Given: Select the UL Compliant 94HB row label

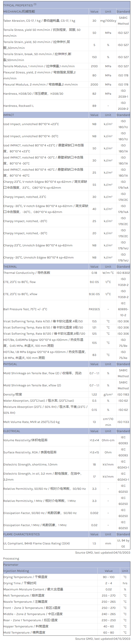Looking at the screenshot, I should click(37, 543).
